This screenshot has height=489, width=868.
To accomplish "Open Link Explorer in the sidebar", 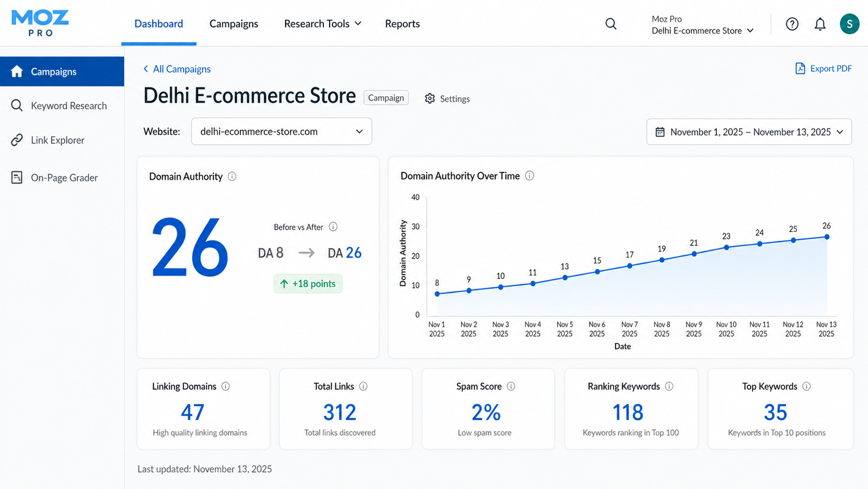I will (x=62, y=140).
